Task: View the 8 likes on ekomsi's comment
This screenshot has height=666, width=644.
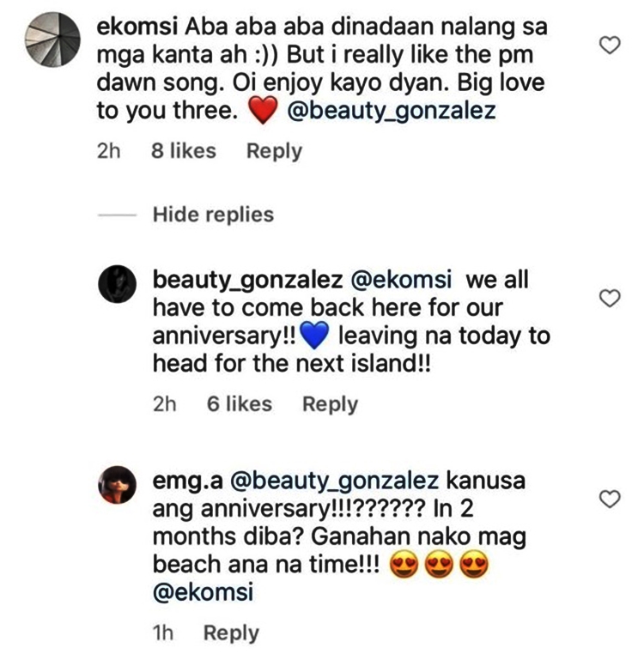Action: tap(183, 151)
